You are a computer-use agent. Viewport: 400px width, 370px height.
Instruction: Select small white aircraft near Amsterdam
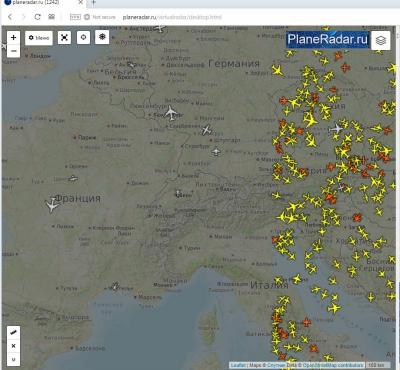(x=160, y=28)
